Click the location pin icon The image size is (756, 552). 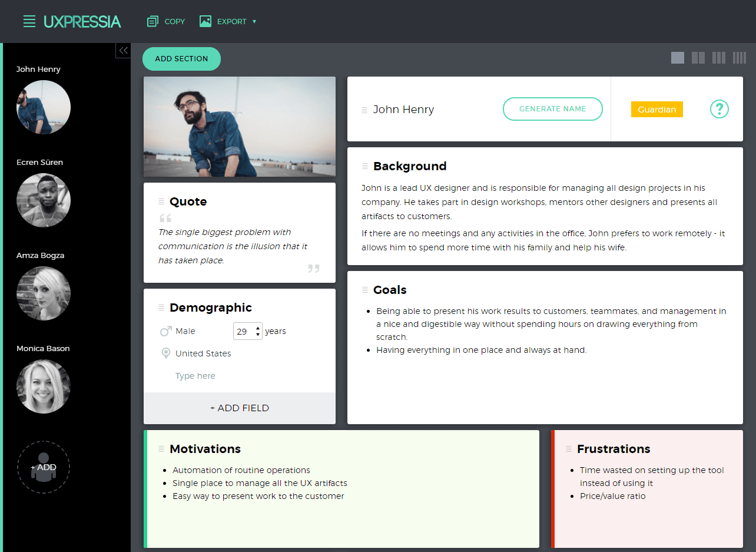pyautogui.click(x=166, y=353)
